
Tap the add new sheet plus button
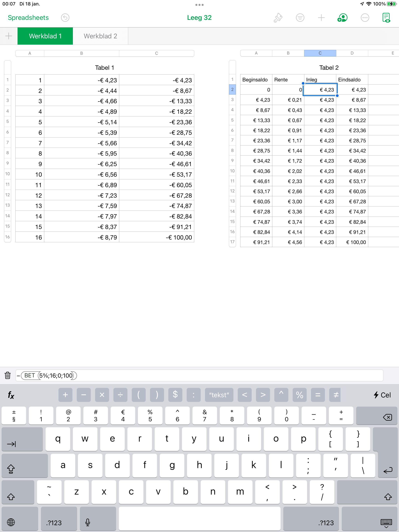pos(9,36)
